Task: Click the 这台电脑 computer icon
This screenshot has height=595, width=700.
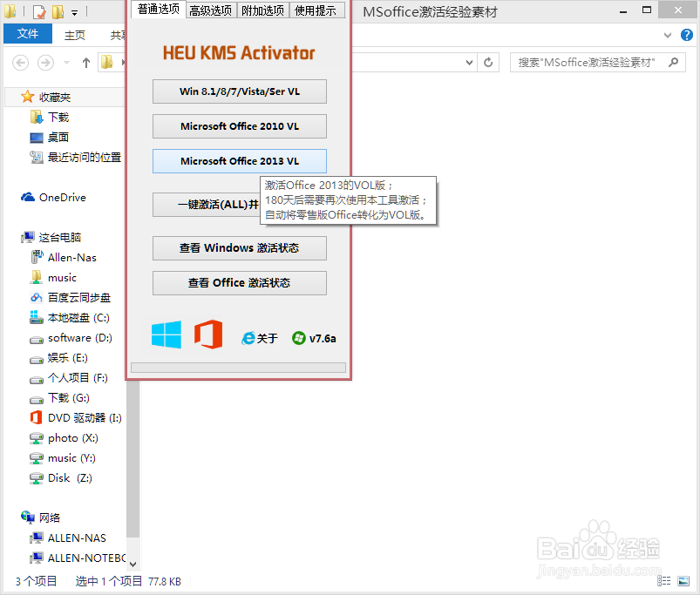Action: click(28, 237)
